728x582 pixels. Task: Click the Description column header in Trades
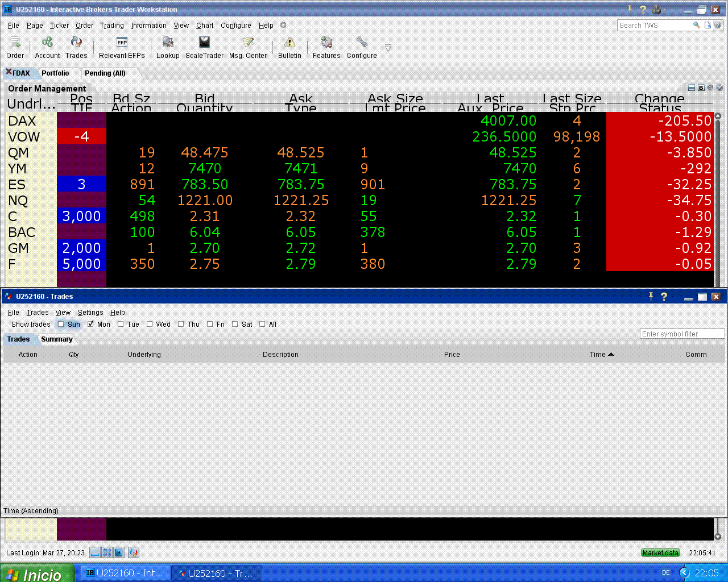pyautogui.click(x=280, y=354)
